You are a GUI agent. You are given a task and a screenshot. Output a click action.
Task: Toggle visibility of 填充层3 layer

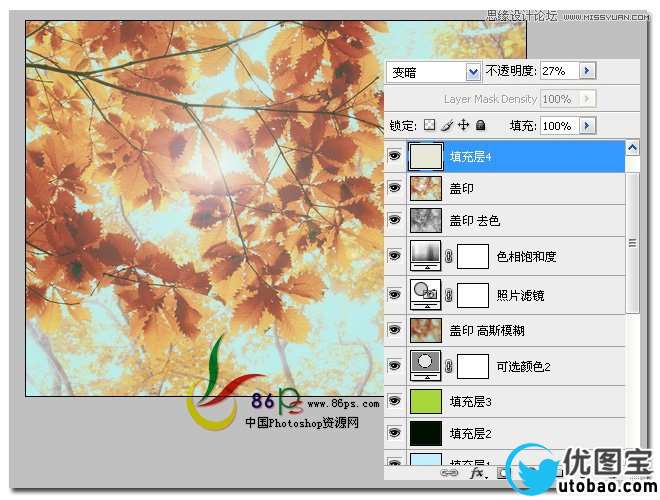click(x=394, y=401)
